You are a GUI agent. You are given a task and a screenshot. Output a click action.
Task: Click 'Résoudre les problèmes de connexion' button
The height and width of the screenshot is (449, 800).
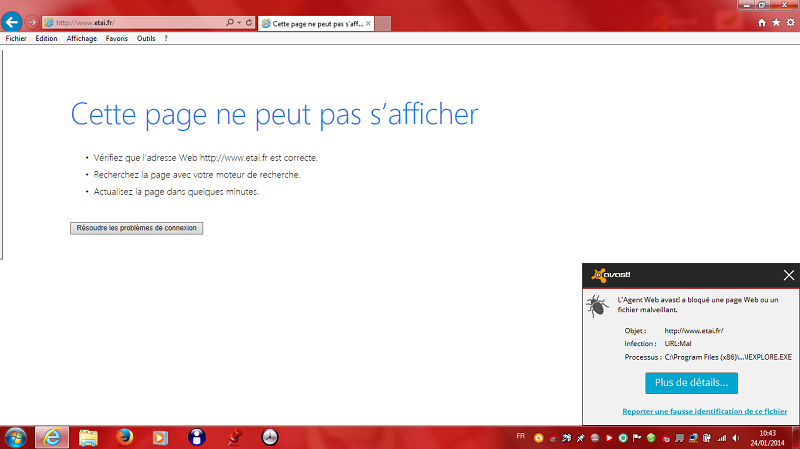pos(136,228)
